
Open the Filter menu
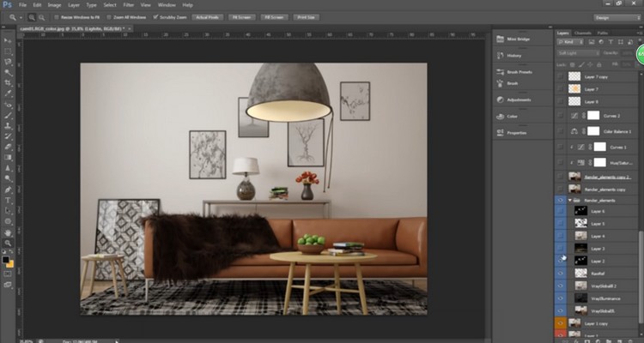click(128, 4)
